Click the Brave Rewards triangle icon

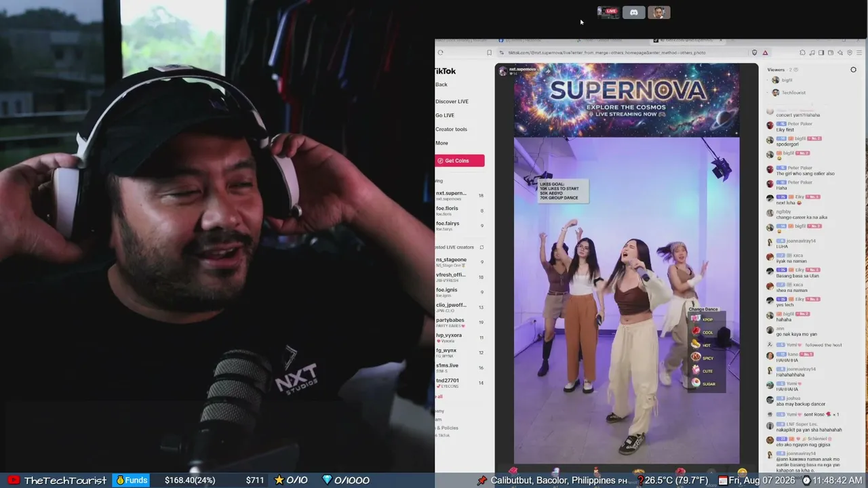pyautogui.click(x=765, y=53)
